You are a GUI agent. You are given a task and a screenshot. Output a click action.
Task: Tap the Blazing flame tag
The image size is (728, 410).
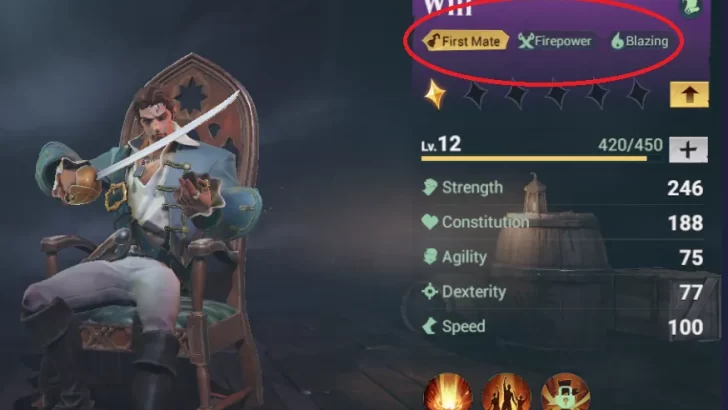pyautogui.click(x=640, y=41)
